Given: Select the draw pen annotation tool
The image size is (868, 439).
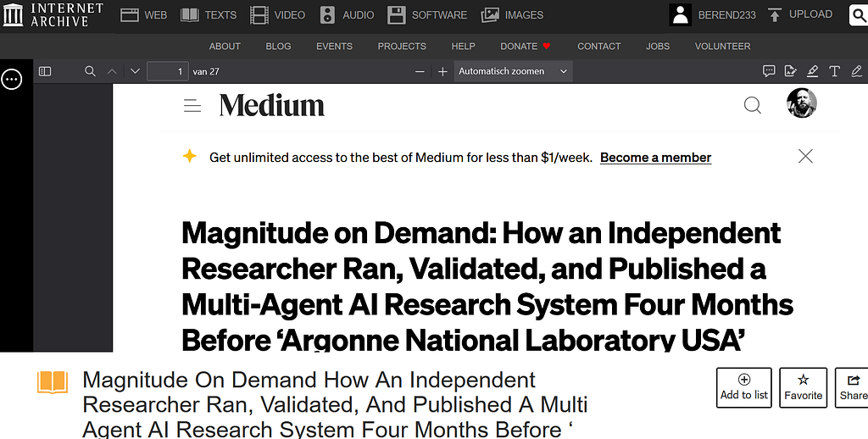Looking at the screenshot, I should (x=856, y=71).
